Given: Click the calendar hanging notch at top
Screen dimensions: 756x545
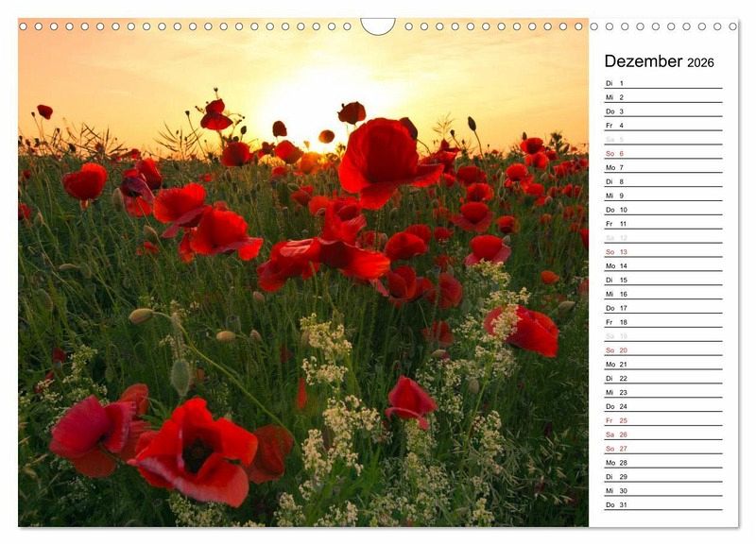Looking at the screenshot, I should click(378, 26).
